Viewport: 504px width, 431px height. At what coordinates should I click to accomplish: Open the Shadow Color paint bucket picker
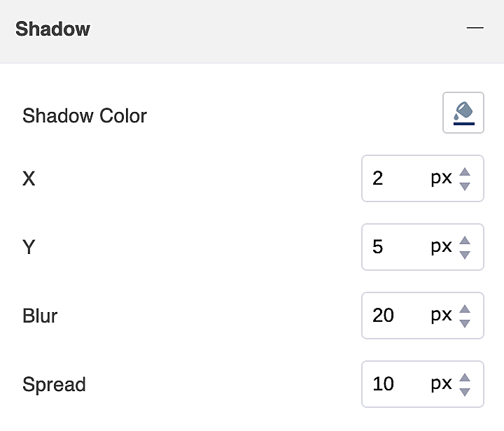coord(463,113)
